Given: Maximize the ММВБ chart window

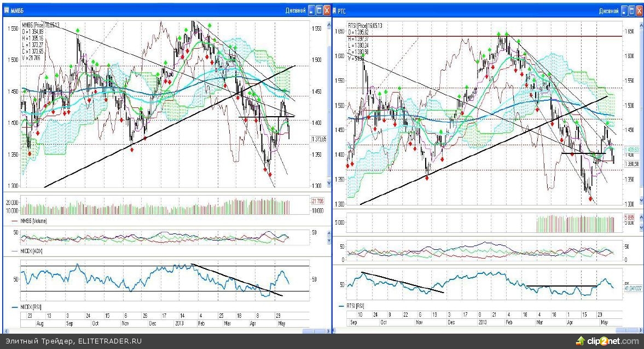Looking at the screenshot, I should [x=319, y=10].
